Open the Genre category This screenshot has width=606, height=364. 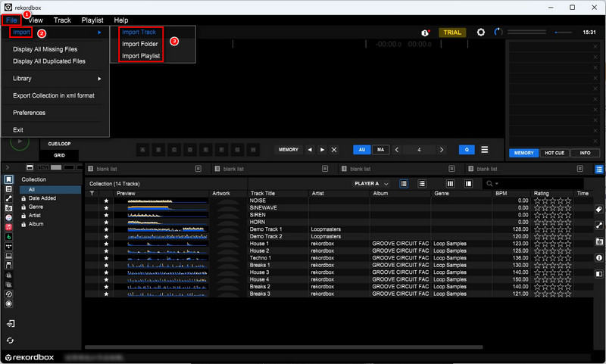(x=36, y=207)
